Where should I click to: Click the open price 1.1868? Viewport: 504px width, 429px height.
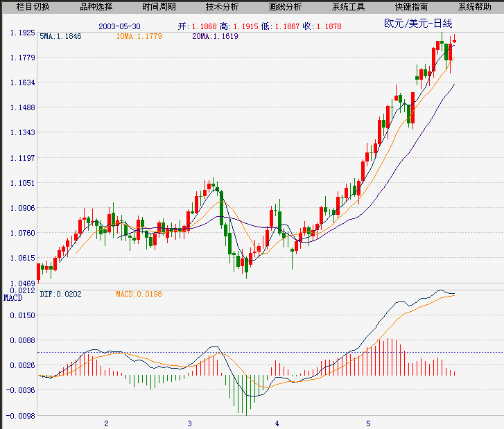[x=205, y=26]
